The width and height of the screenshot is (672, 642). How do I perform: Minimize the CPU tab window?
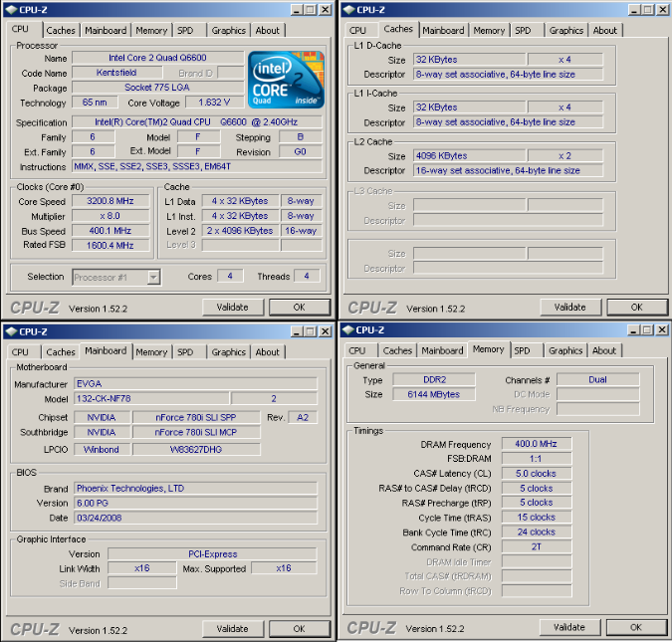(x=297, y=10)
